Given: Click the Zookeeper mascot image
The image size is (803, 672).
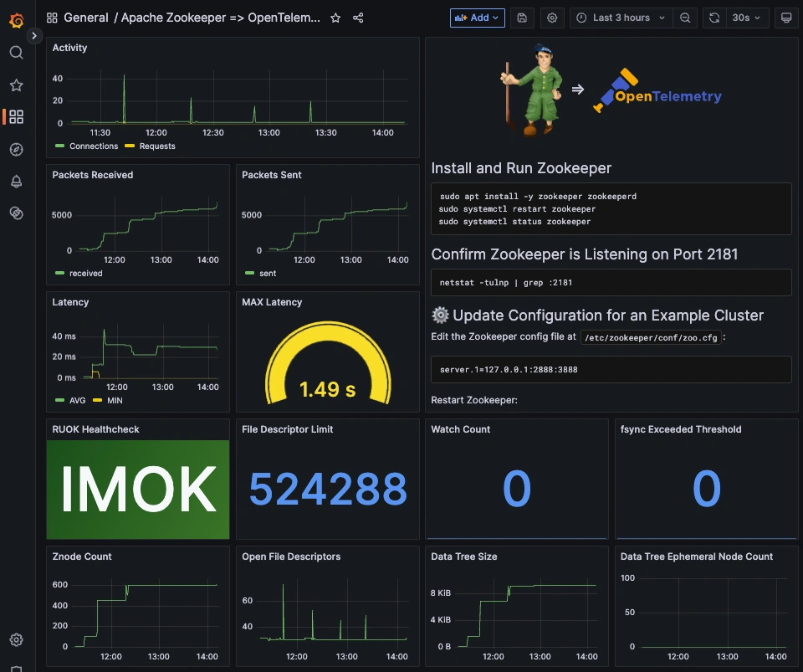Looking at the screenshot, I should pyautogui.click(x=532, y=90).
